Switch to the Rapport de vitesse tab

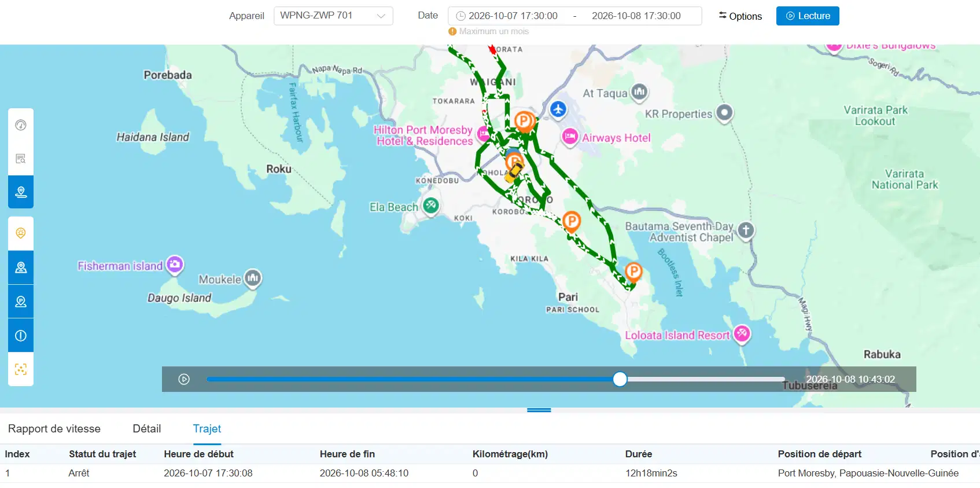54,429
